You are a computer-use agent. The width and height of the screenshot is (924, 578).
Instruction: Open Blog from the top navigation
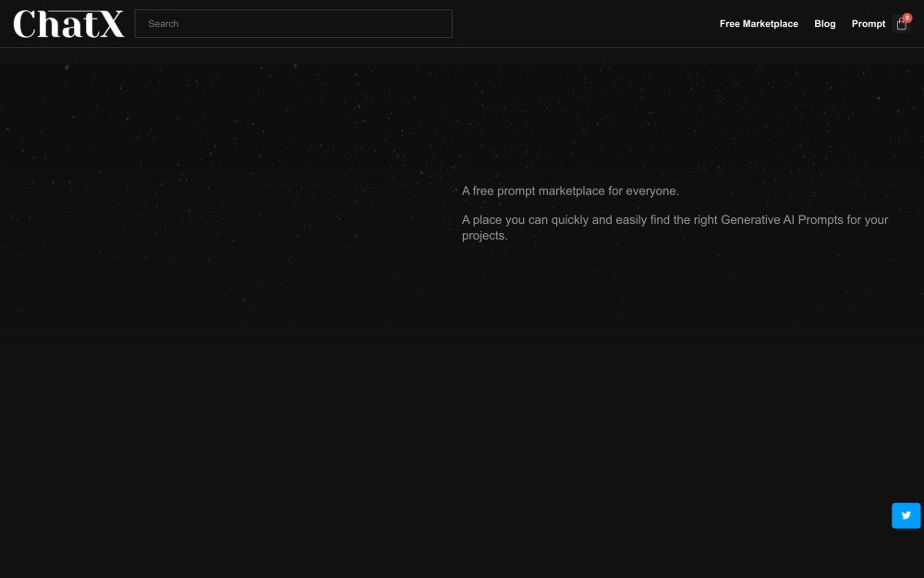pyautogui.click(x=824, y=24)
